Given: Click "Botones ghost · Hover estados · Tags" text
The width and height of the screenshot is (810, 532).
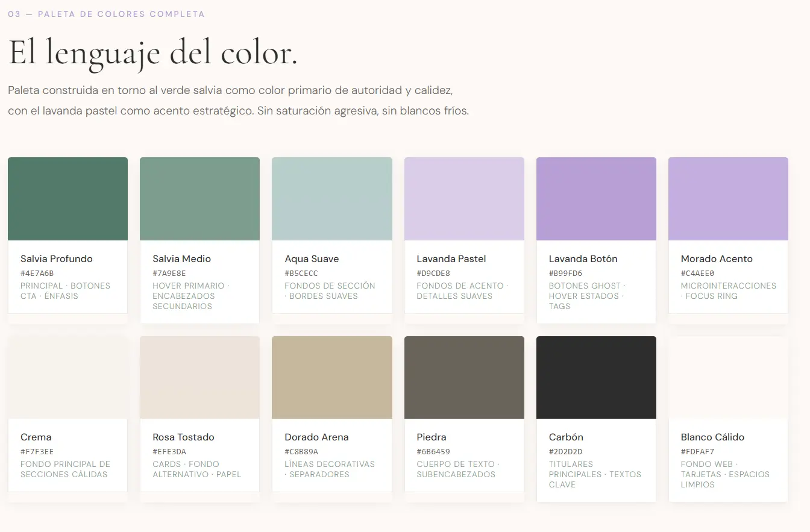Looking at the screenshot, I should coord(588,296).
